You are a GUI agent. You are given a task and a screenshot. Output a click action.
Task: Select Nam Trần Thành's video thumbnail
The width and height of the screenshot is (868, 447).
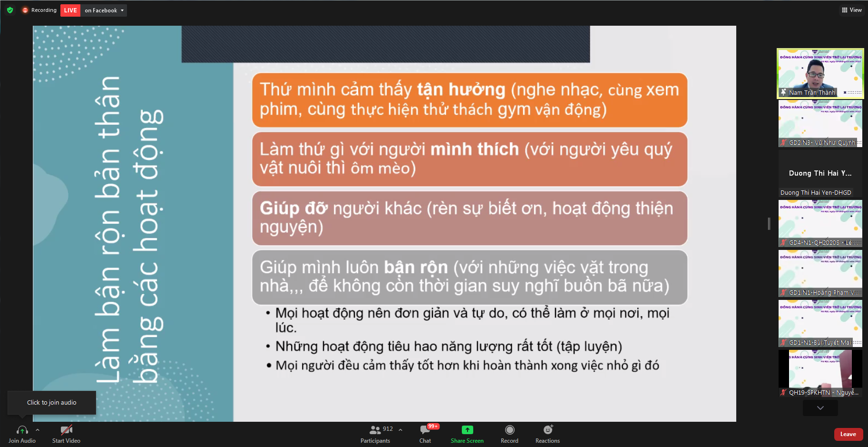tap(820, 73)
